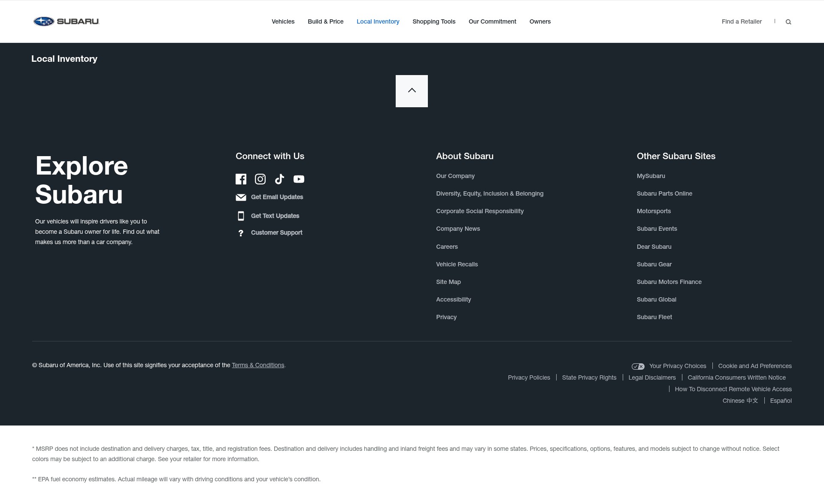This screenshot has height=504, width=824.
Task: Open the site search magnifier icon
Action: pyautogui.click(x=788, y=22)
